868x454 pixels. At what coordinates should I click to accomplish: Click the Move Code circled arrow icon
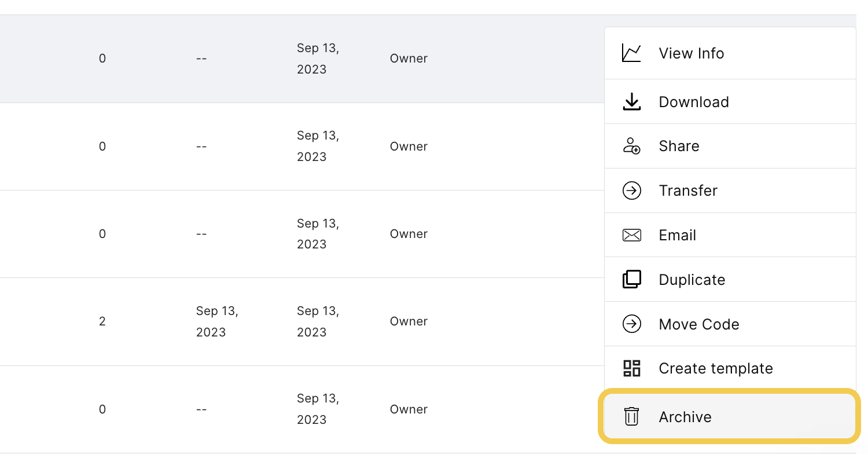click(631, 324)
